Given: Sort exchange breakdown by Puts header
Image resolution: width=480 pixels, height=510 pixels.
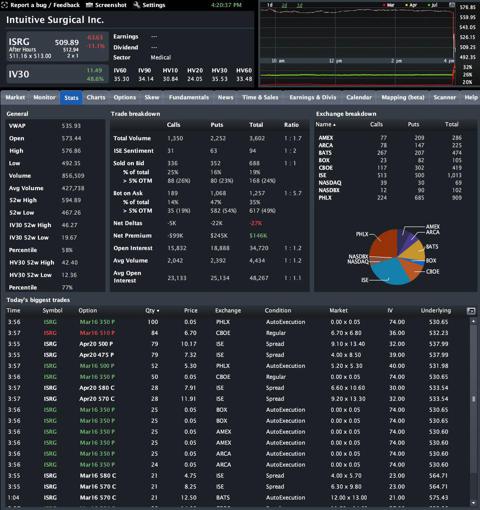Looking at the screenshot, I should pyautogui.click(x=413, y=124).
